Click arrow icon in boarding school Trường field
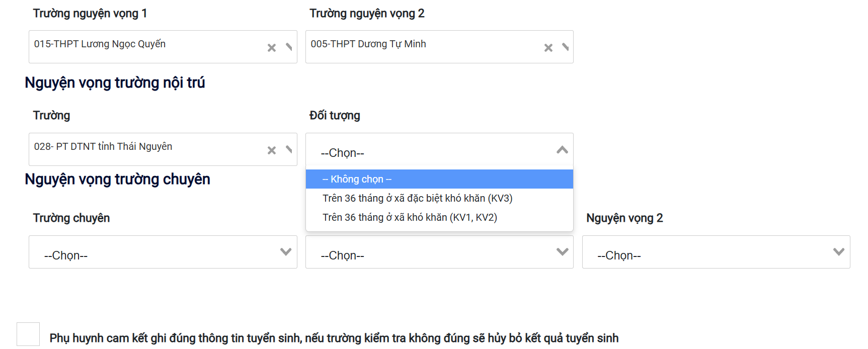Screen dimensions: 868x349 (x=289, y=149)
